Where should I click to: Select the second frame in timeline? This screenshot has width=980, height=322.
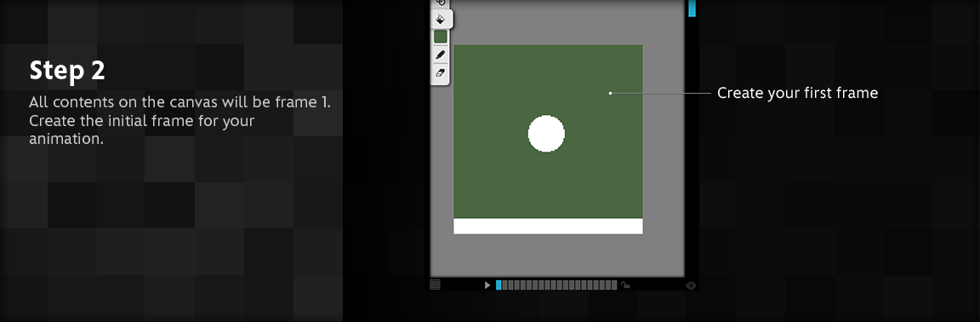coord(505,285)
